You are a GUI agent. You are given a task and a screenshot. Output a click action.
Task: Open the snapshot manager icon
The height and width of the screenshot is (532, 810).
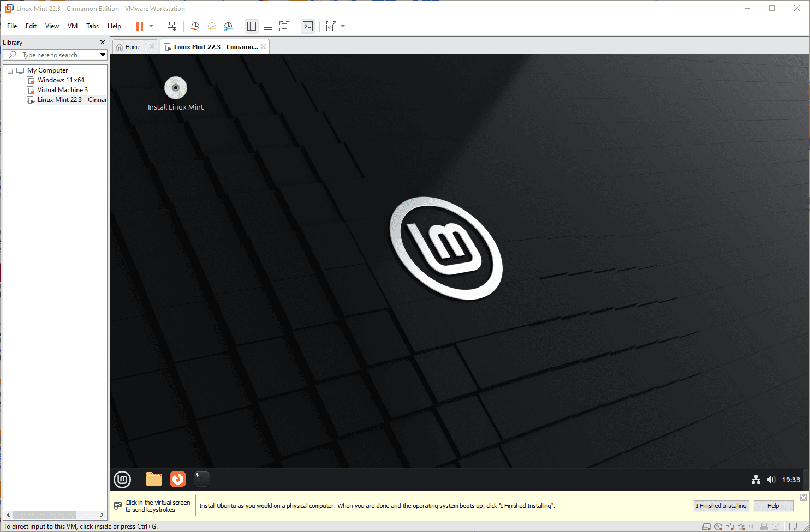pyautogui.click(x=228, y=26)
